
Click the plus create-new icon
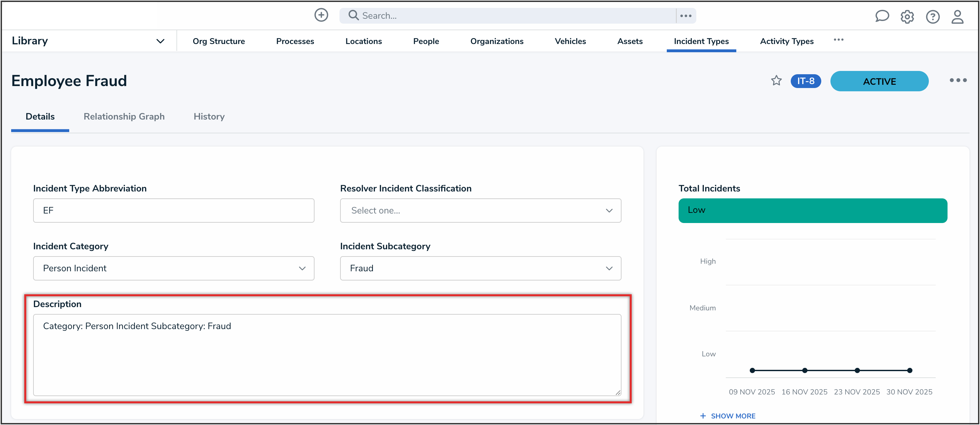(321, 15)
